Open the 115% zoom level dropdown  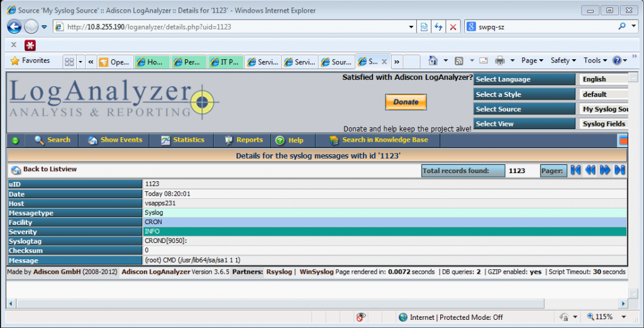click(x=623, y=317)
